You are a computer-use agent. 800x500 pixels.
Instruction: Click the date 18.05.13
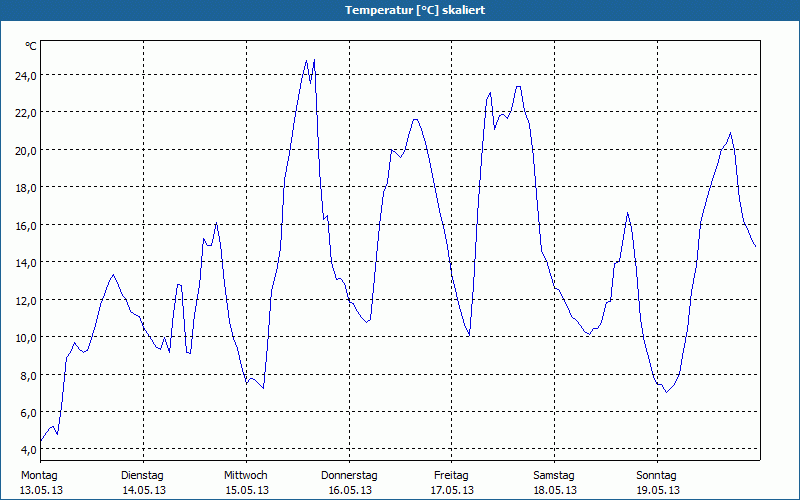pyautogui.click(x=555, y=490)
